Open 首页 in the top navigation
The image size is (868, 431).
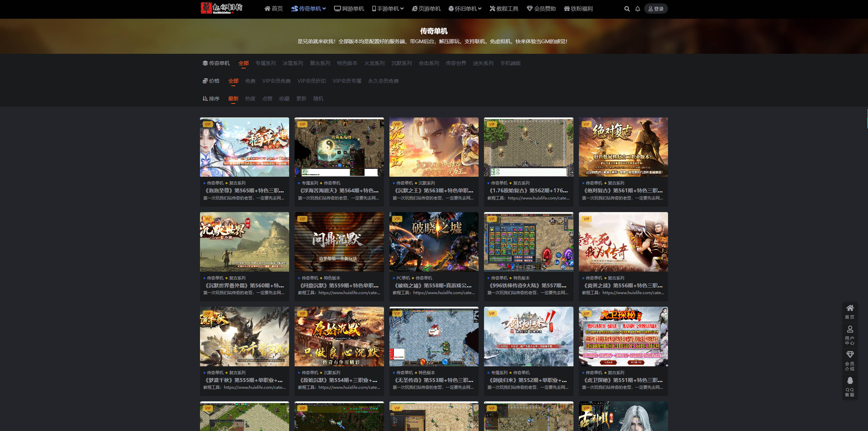pyautogui.click(x=273, y=9)
